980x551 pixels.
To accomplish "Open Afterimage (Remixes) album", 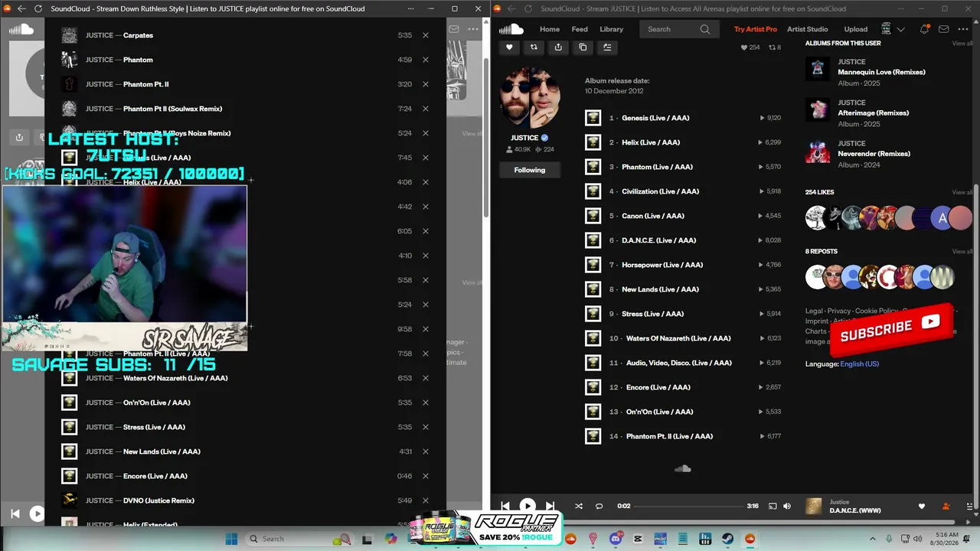I will pyautogui.click(x=873, y=112).
